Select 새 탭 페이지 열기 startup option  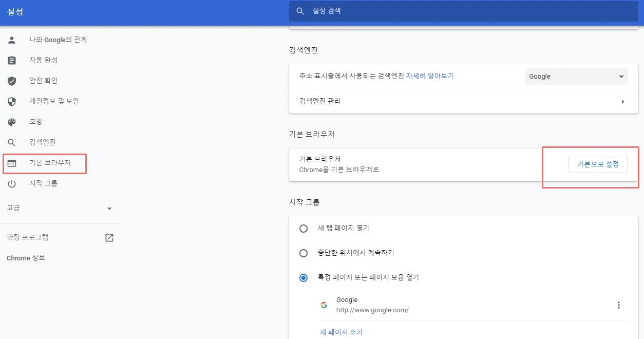click(x=304, y=228)
